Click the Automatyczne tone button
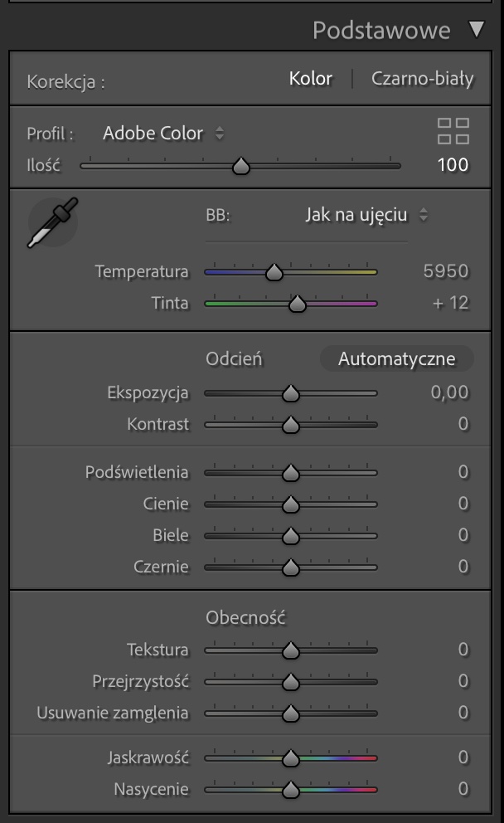The height and width of the screenshot is (823, 504). 396,358
